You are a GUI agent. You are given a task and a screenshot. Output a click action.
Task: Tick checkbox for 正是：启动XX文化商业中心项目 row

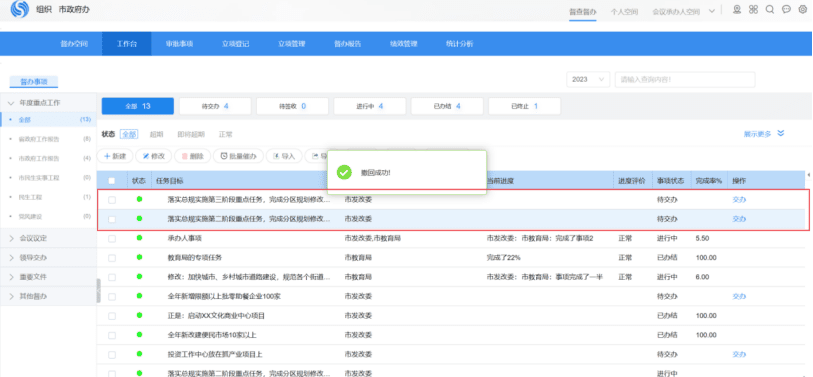coord(112,316)
